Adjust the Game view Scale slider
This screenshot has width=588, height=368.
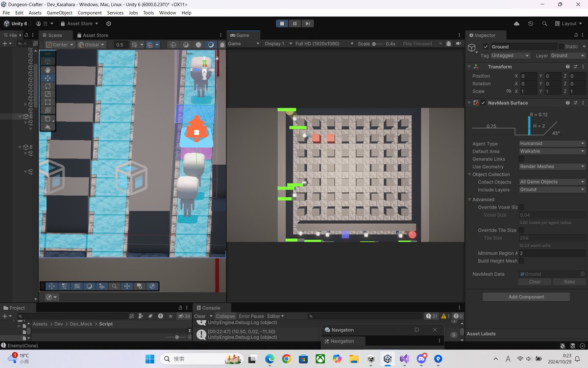click(x=377, y=44)
